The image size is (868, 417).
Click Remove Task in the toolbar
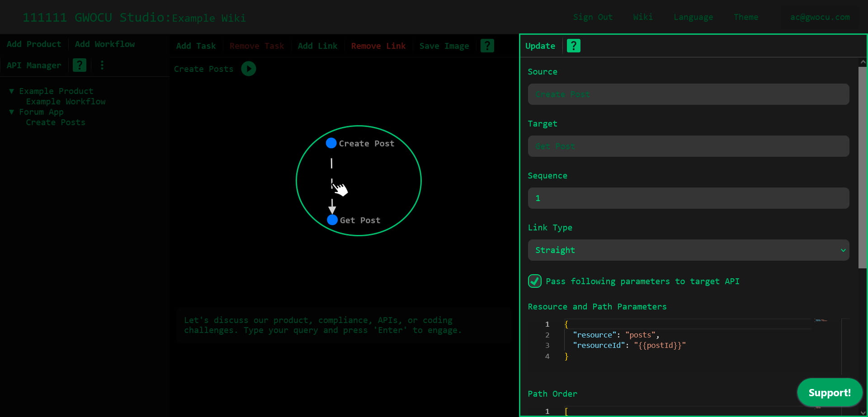257,46
